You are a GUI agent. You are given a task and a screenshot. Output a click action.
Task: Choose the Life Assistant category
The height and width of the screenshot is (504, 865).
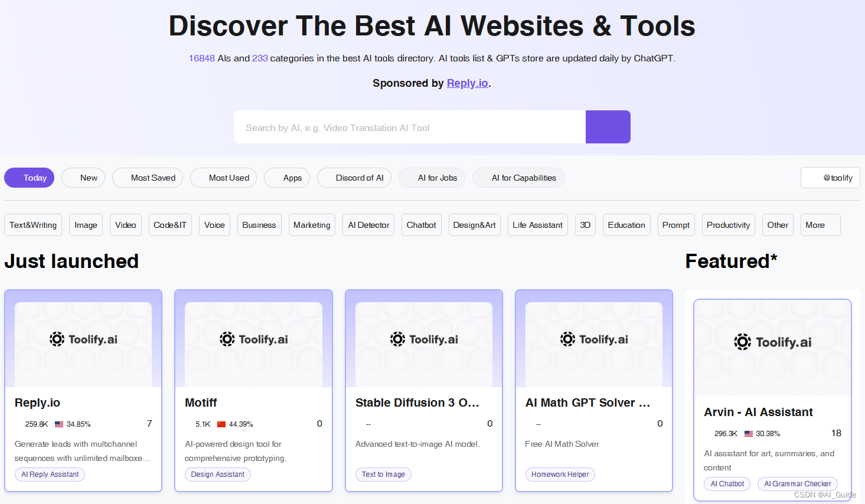pos(538,225)
